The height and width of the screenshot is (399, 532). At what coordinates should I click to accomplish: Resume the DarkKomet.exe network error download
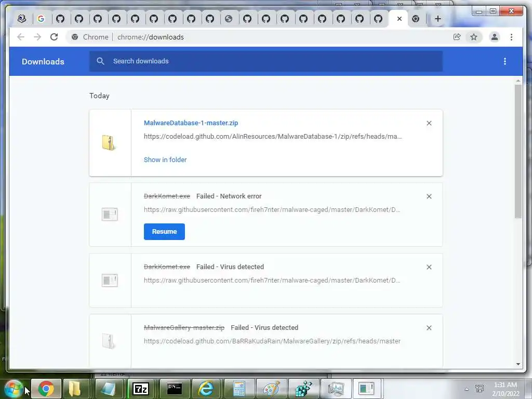point(164,232)
